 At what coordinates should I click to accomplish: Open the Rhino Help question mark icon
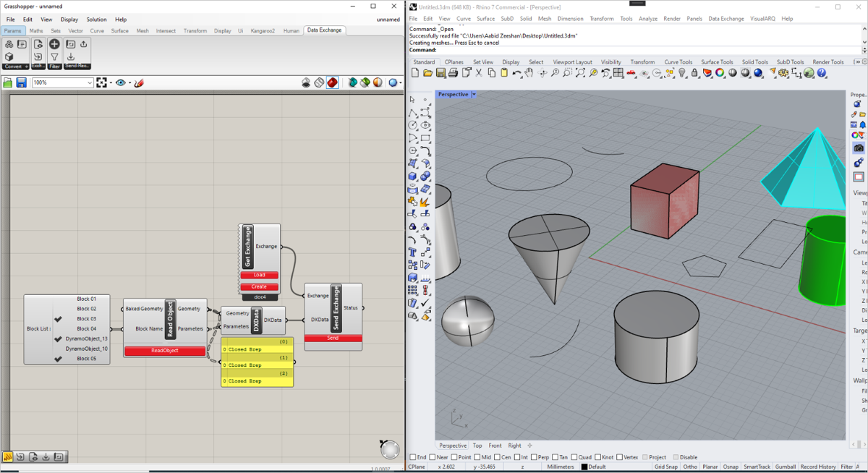coord(822,73)
